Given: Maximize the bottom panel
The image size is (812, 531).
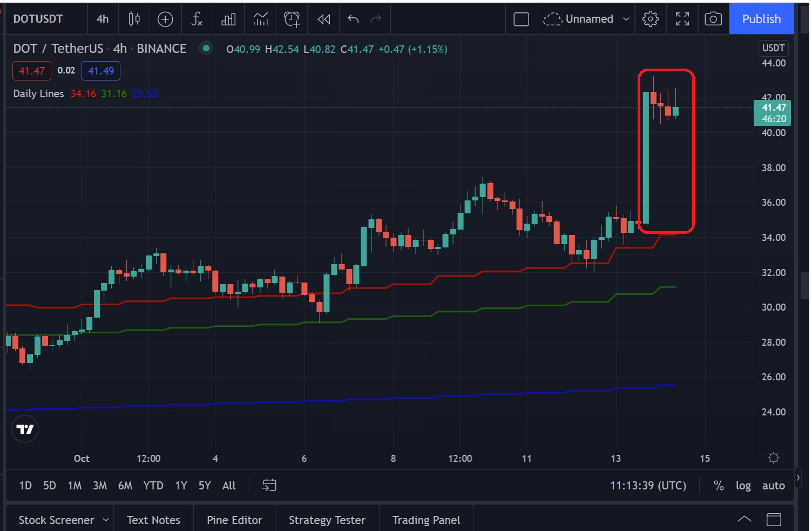Looking at the screenshot, I should (x=774, y=520).
